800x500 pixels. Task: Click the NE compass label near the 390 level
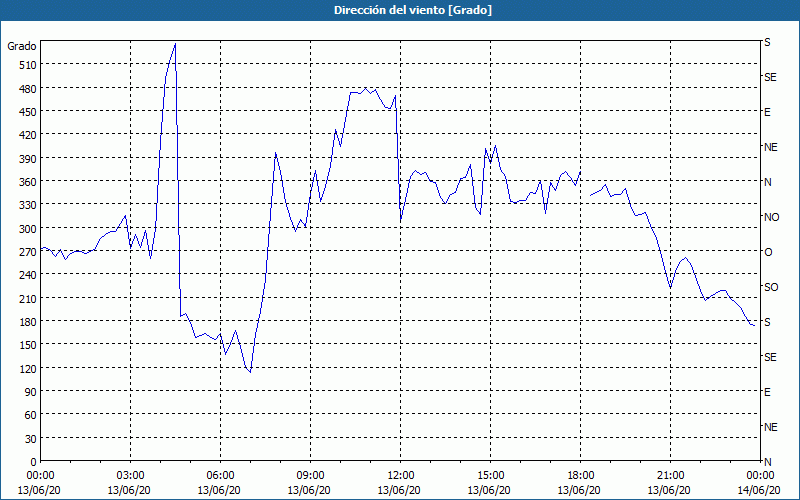(x=771, y=147)
